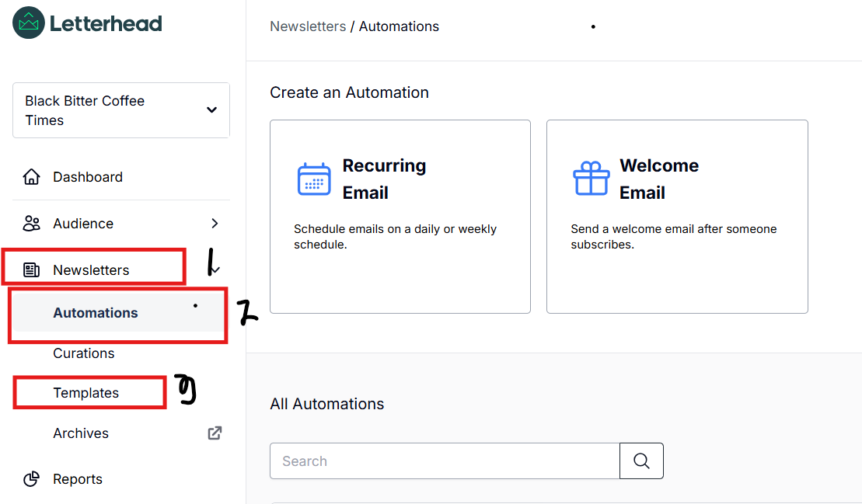Expand the Audience submenu chevron
Viewport: 862px width, 504px height.
point(215,224)
